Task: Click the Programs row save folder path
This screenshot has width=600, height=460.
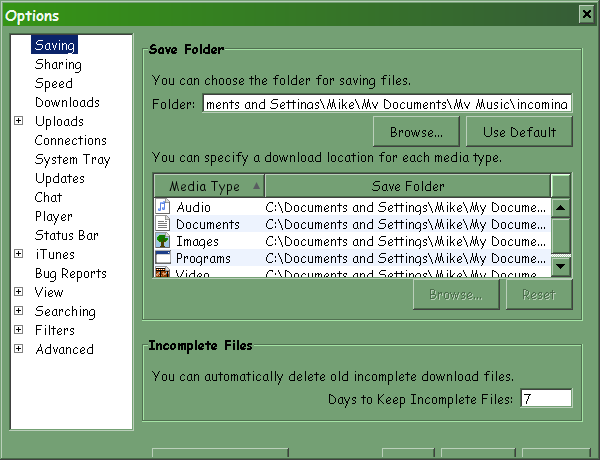Action: tap(406, 258)
